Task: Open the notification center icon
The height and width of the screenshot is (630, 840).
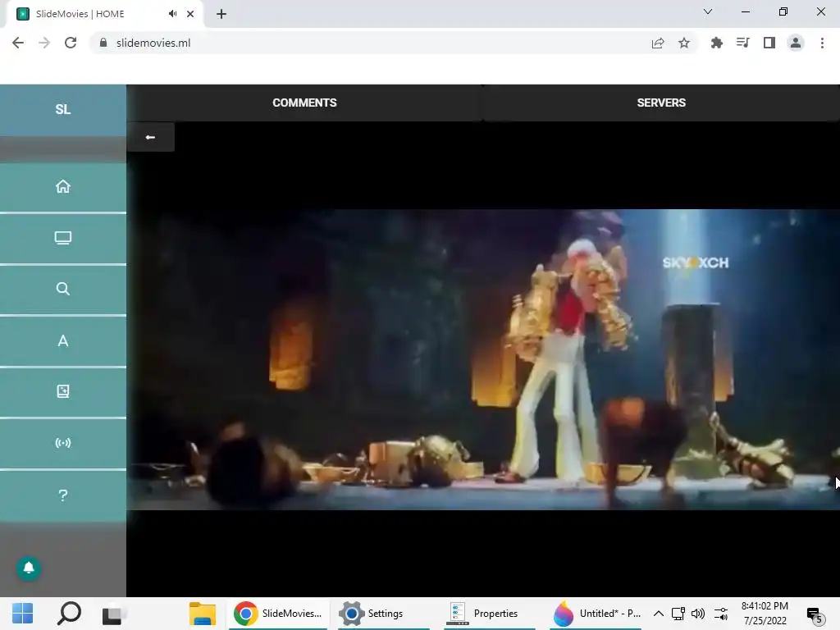Action: point(815,615)
